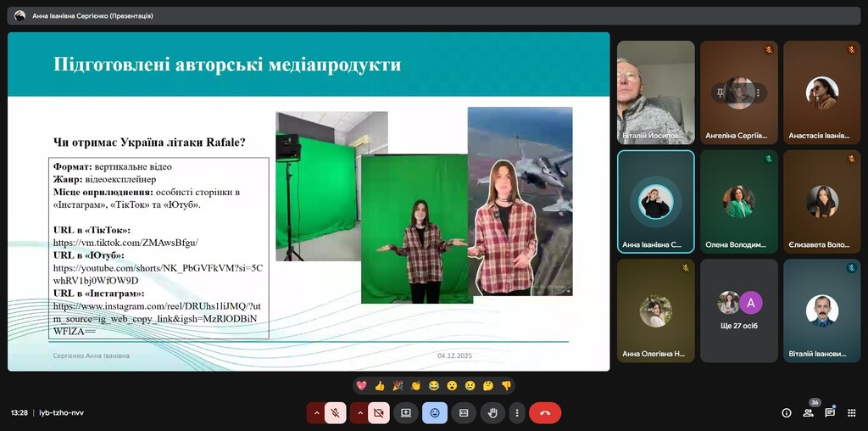Turn on the camera
The image size is (868, 431).
click(x=379, y=413)
